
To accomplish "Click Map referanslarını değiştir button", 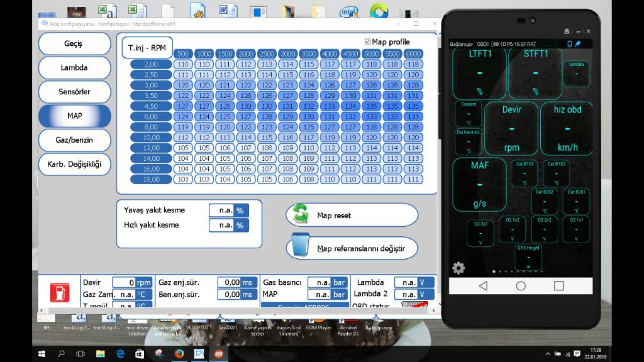I will [x=352, y=248].
